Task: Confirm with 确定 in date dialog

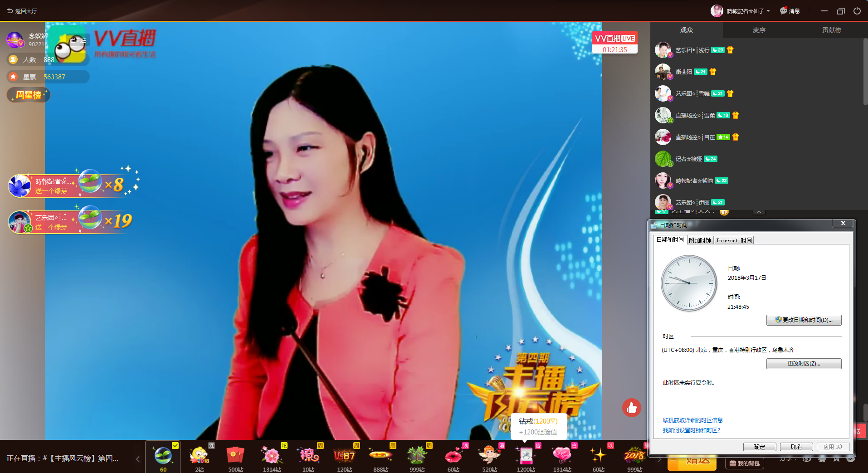Action: (x=760, y=447)
